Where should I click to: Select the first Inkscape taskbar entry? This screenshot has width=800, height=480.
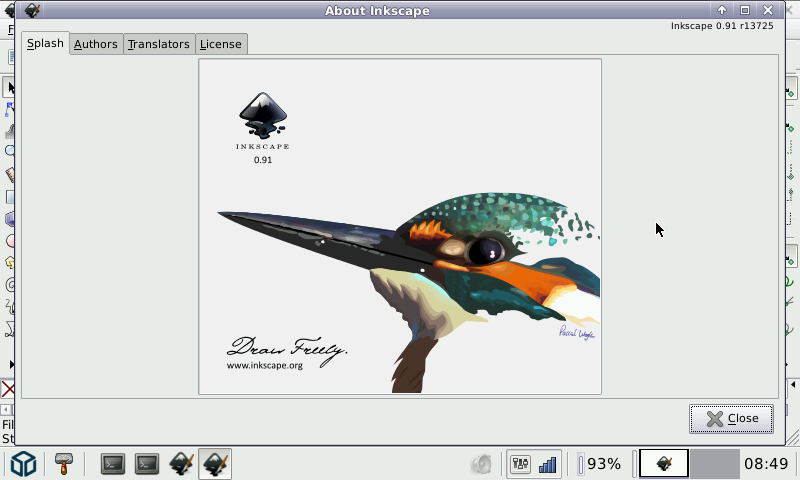click(x=181, y=464)
